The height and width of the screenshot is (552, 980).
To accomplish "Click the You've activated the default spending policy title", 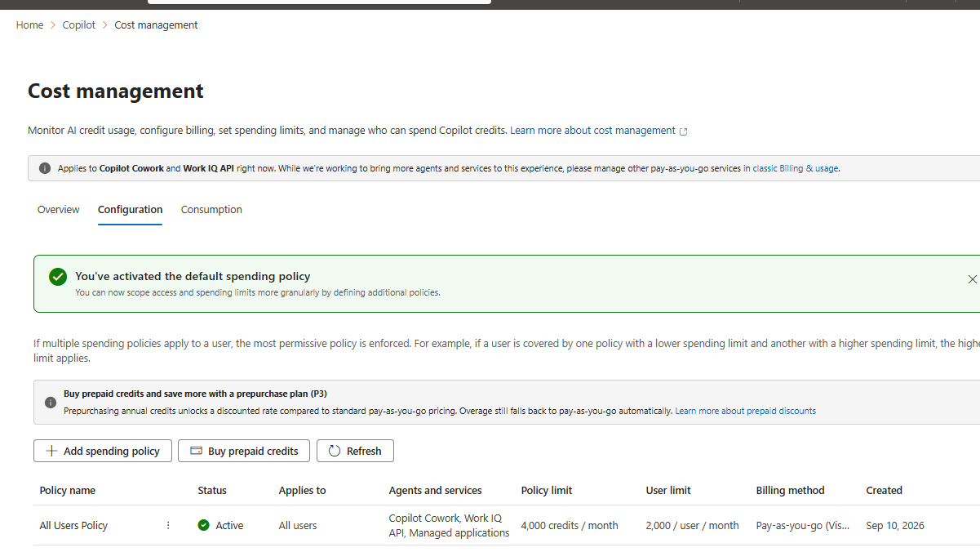I will click(193, 277).
